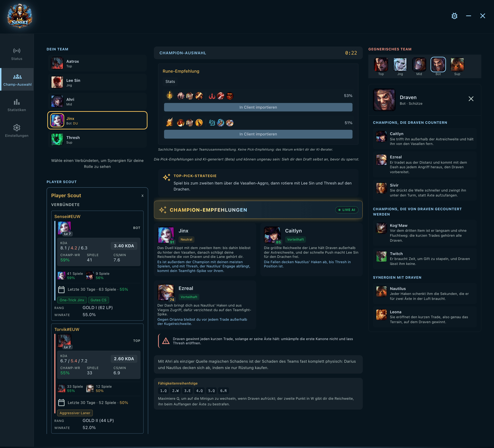Screen dimensions: 494x448
Task: Click One-Trick Jinx tag
Action: tap(72, 300)
